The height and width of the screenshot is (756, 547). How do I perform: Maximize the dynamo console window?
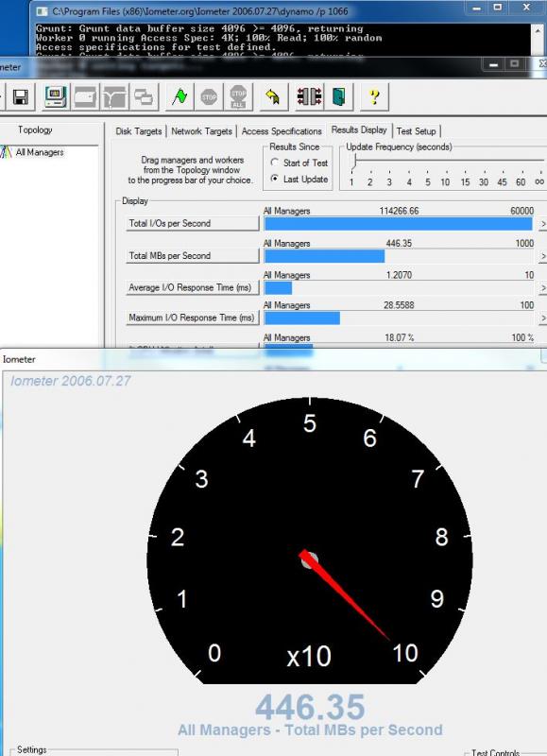(498, 8)
